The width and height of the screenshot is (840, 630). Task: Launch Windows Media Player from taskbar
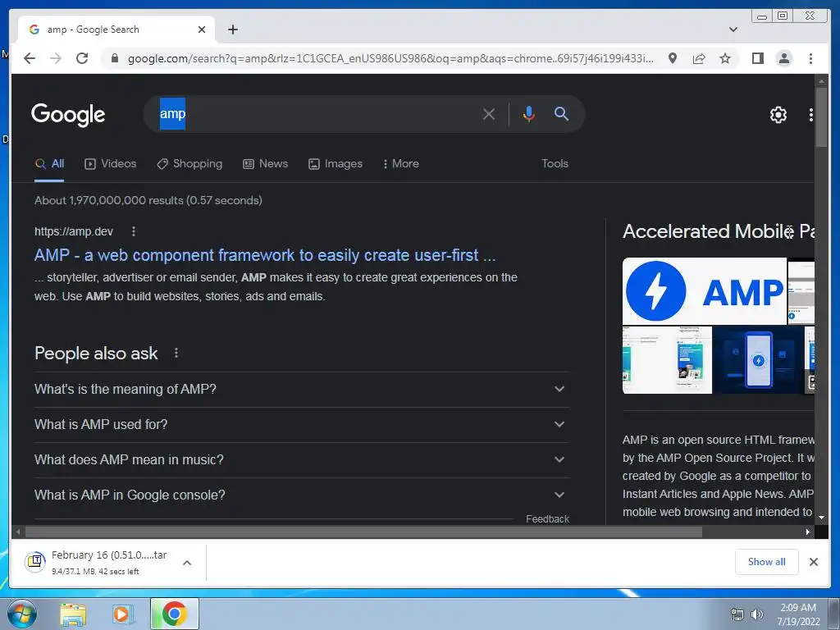click(121, 614)
